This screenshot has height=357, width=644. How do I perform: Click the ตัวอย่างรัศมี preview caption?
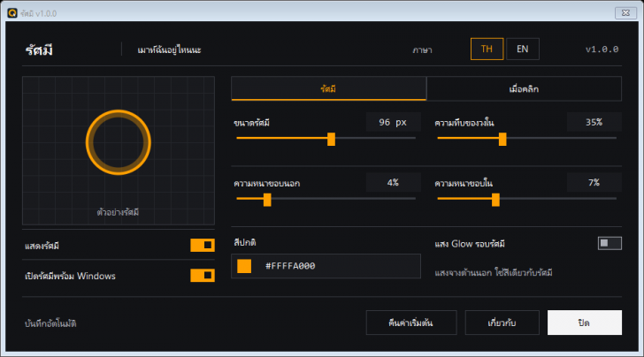tap(118, 212)
